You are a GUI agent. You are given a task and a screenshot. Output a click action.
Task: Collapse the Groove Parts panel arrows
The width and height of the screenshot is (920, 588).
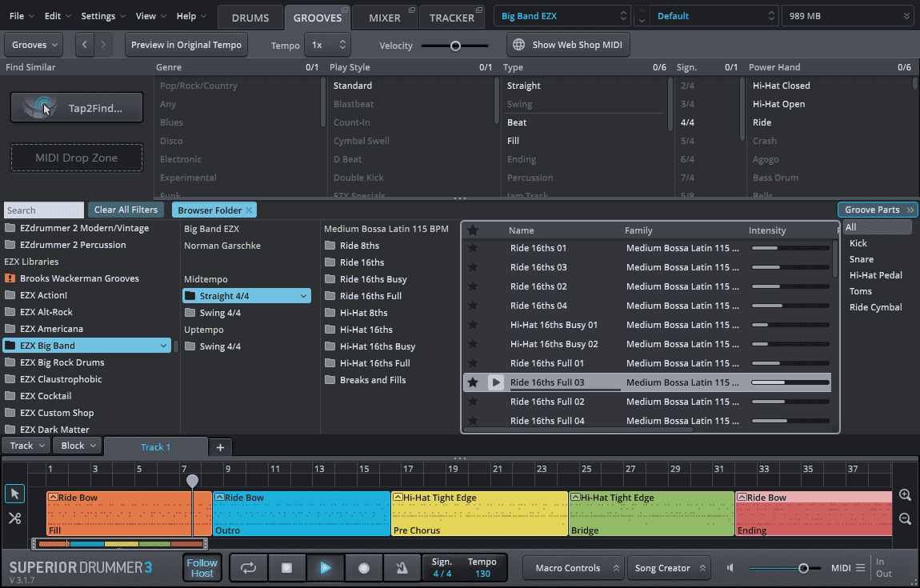click(910, 210)
